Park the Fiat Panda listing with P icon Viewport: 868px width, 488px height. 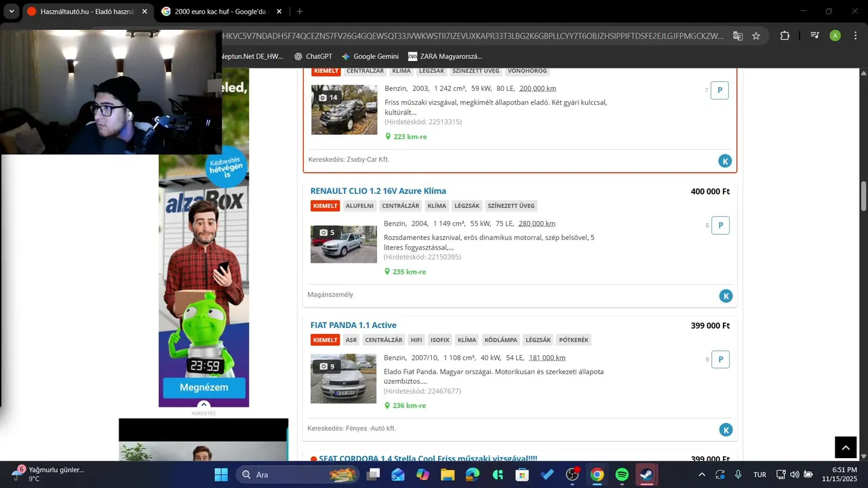(x=720, y=360)
